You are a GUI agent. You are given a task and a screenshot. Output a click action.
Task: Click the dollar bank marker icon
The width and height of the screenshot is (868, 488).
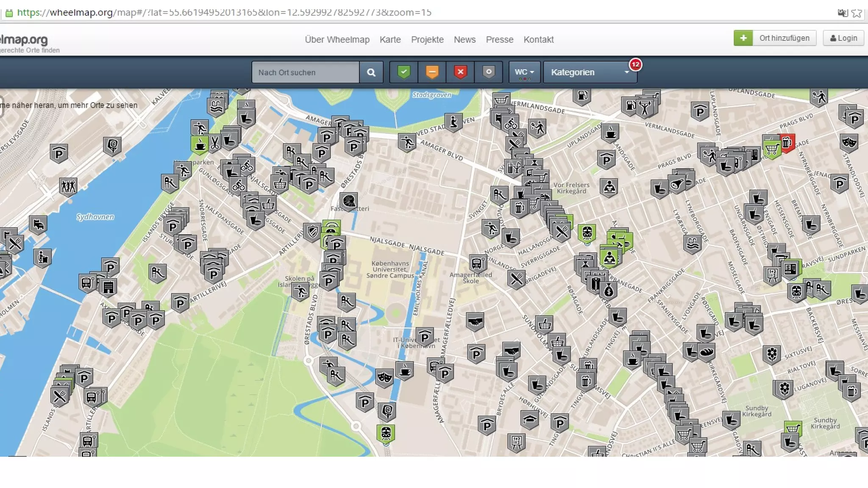(609, 291)
